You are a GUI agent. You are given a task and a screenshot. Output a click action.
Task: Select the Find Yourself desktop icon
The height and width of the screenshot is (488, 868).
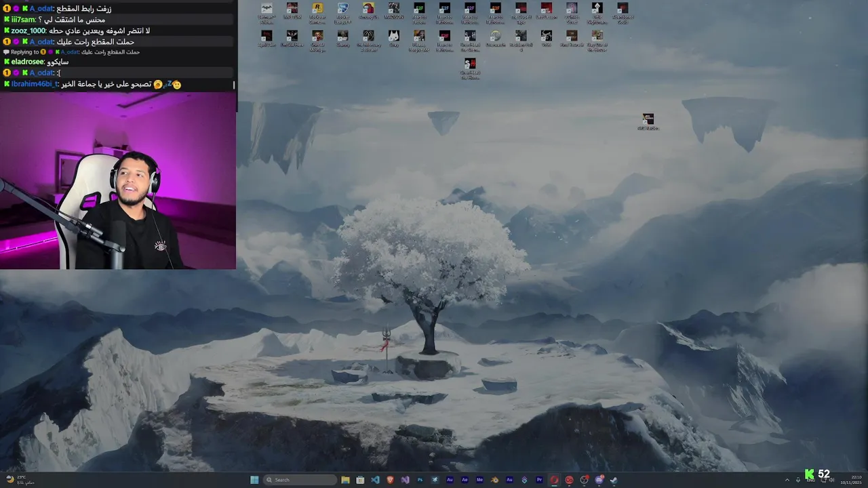(572, 39)
